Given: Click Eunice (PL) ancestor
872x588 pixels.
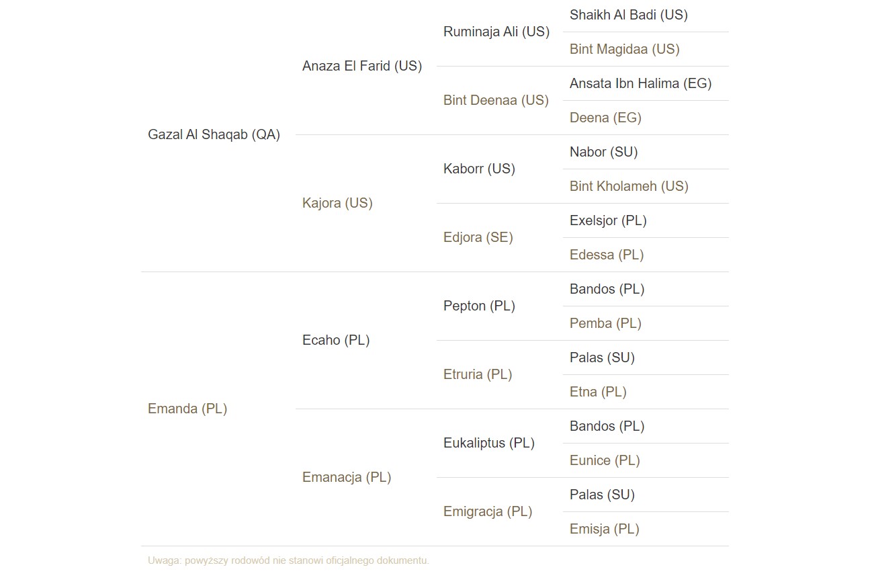Looking at the screenshot, I should pyautogui.click(x=605, y=460).
